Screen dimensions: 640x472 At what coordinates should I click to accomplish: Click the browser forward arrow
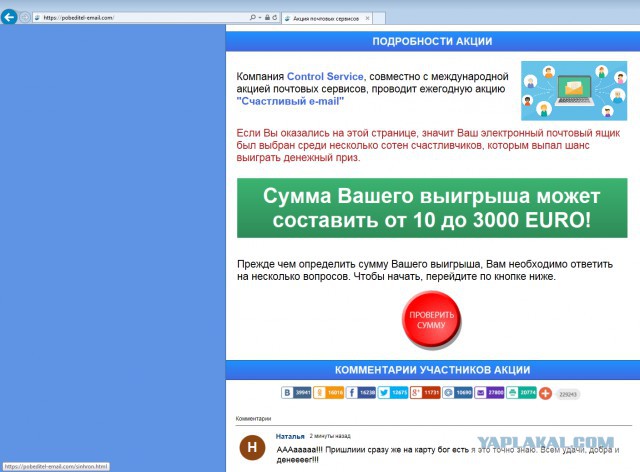click(25, 17)
